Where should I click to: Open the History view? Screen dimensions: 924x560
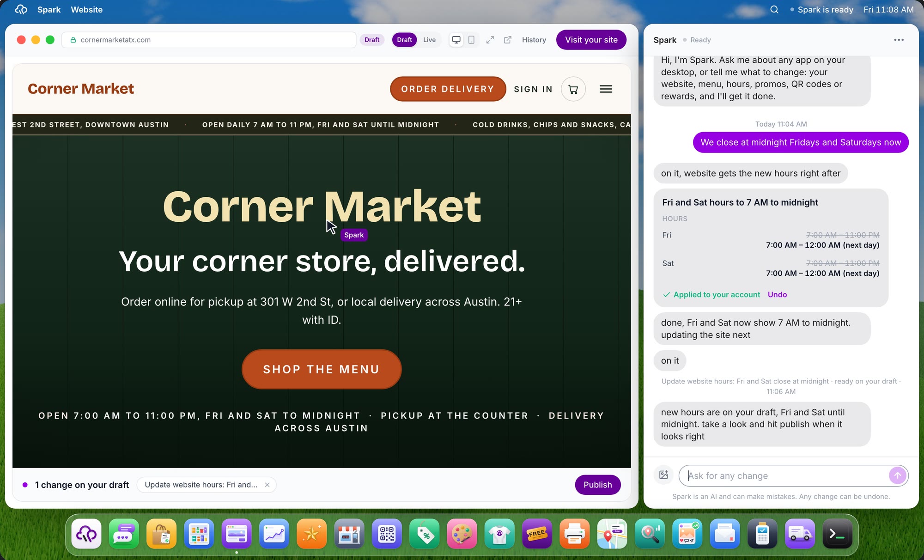coord(534,40)
